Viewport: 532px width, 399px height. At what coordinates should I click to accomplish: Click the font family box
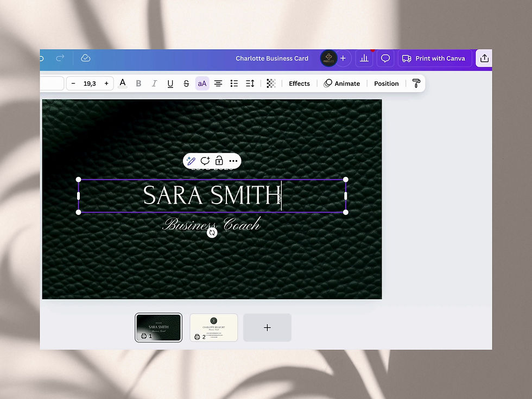pyautogui.click(x=52, y=84)
